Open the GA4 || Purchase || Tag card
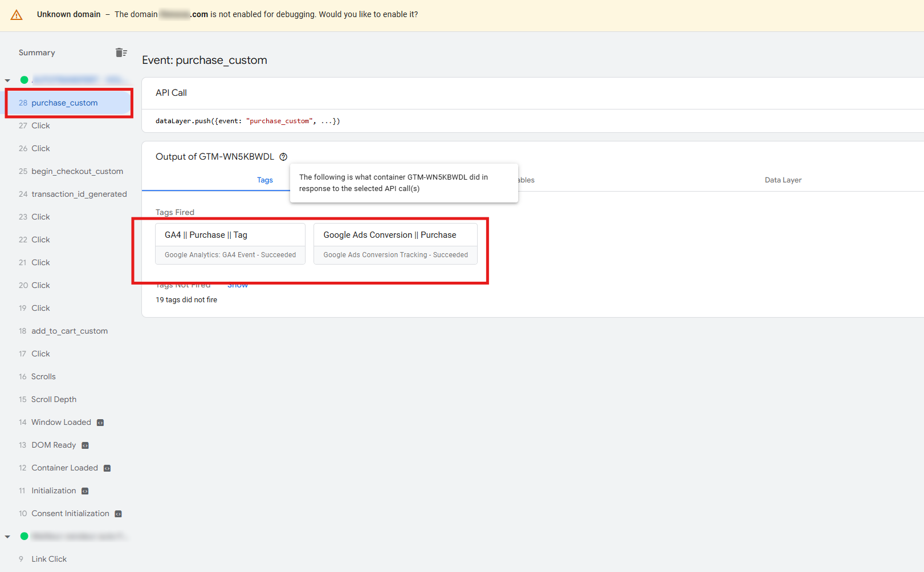 tap(230, 244)
